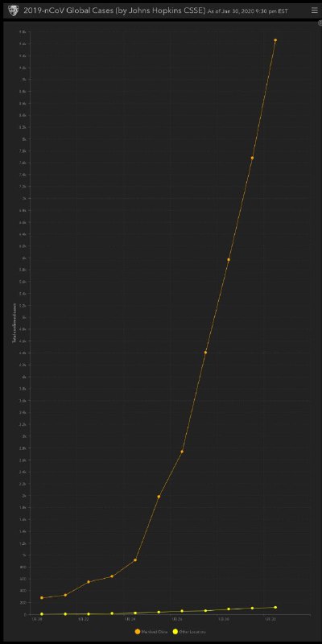Select the Mainland China point near 6k
322x644 pixels.
pos(229,259)
